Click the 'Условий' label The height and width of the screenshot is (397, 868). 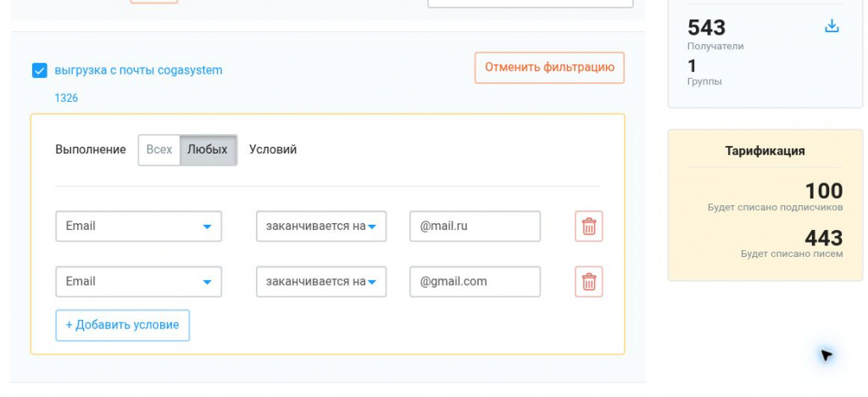[273, 149]
